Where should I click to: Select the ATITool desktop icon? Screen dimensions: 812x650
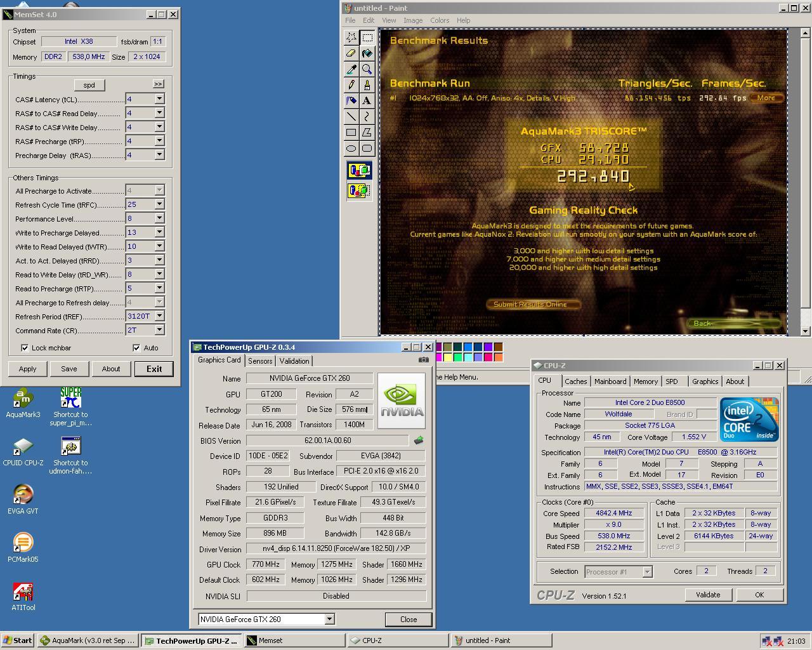23,597
